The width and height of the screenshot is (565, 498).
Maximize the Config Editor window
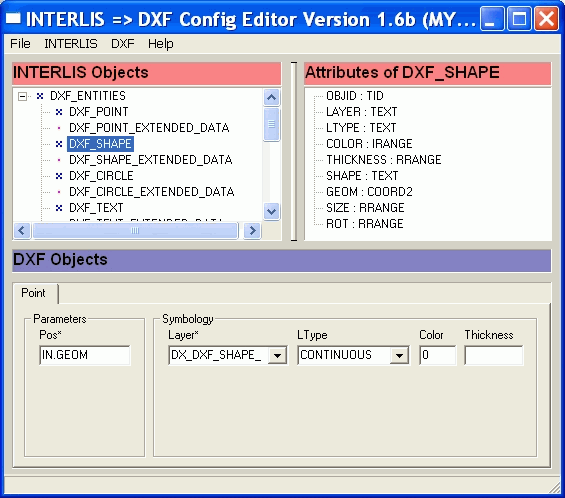[519, 18]
